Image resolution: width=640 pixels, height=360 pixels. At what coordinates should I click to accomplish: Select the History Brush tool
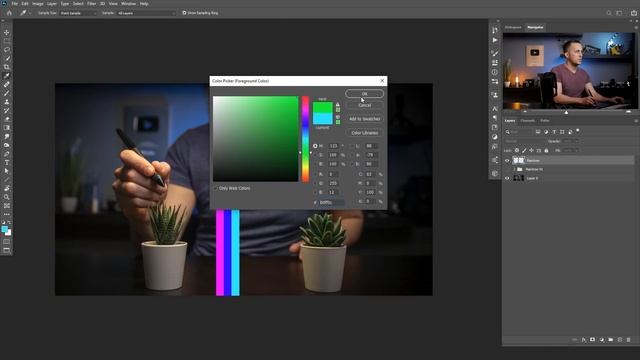tap(7, 111)
